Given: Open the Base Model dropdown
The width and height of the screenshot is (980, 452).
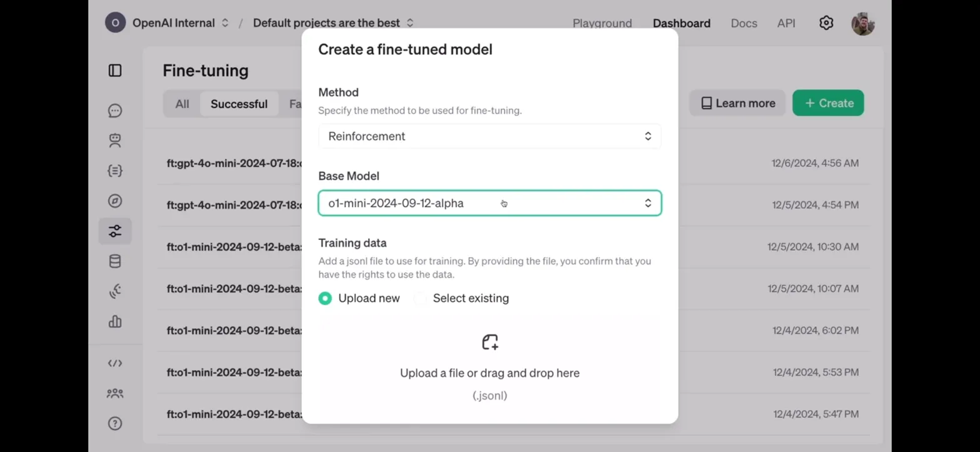Looking at the screenshot, I should pos(490,203).
